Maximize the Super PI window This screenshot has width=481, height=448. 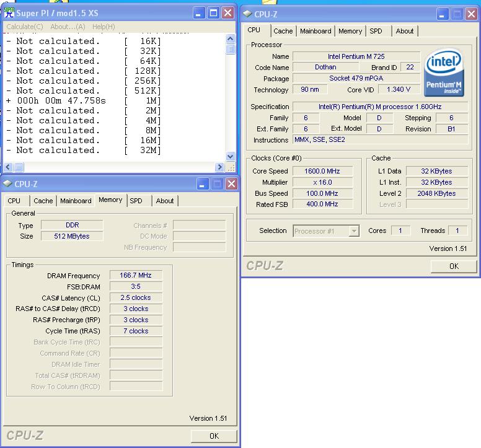click(213, 13)
